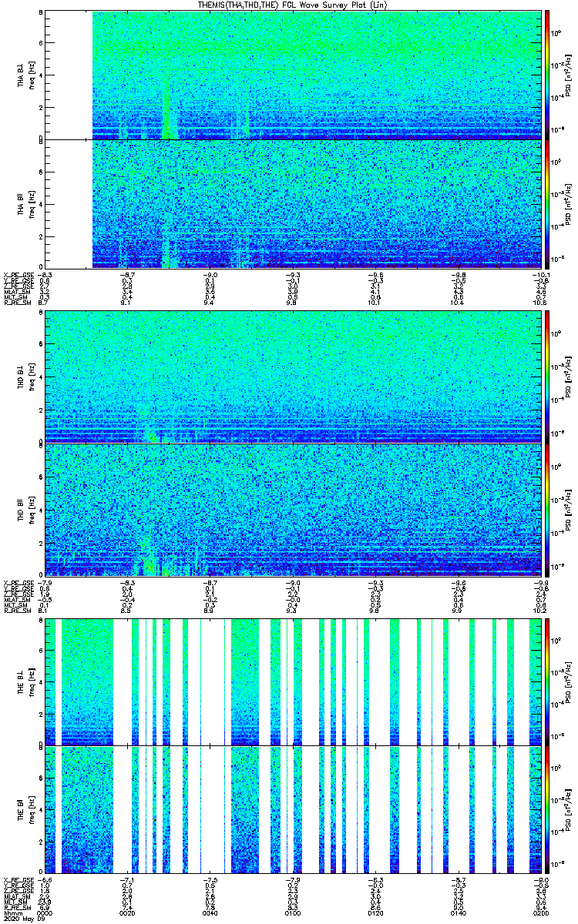The image size is (578, 924).
Task: Select the 0200 time tick label
Action: click(x=540, y=913)
